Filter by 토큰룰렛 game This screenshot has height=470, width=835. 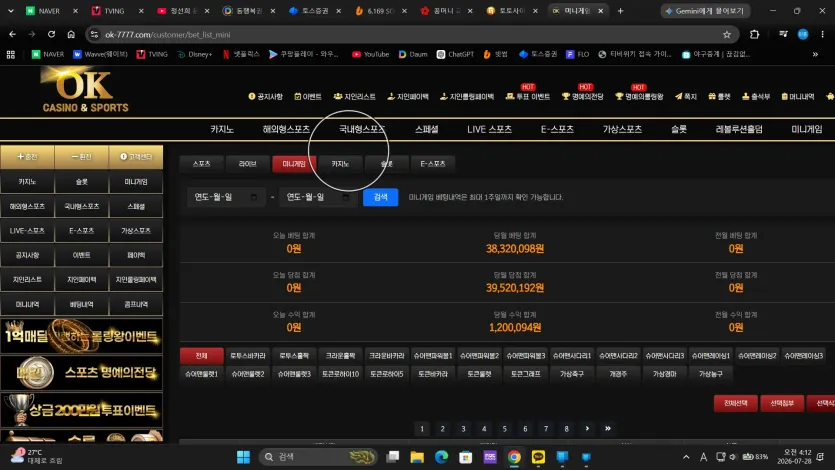(x=479, y=374)
